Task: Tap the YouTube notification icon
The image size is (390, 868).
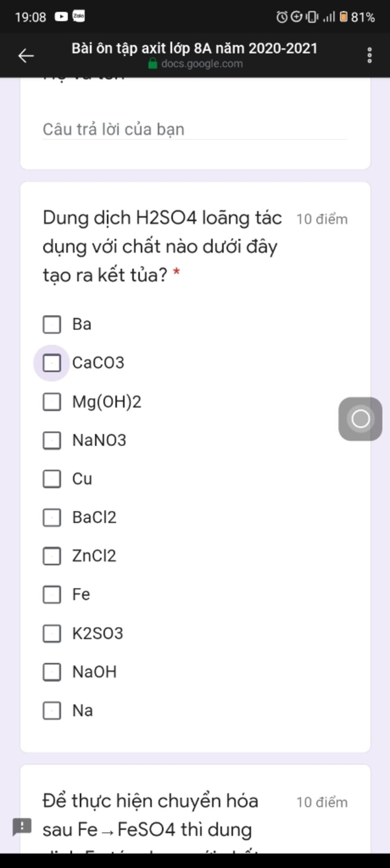Action: (x=61, y=17)
